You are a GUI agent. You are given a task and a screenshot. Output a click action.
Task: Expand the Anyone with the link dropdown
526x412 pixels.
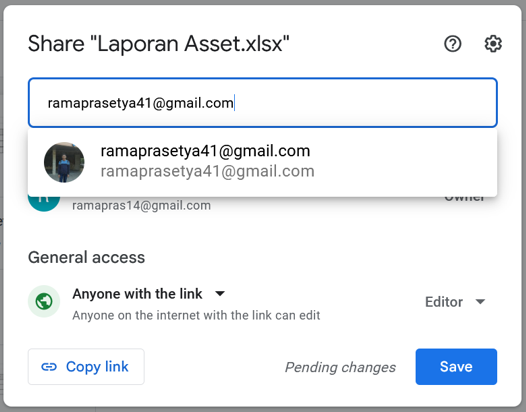tap(220, 294)
